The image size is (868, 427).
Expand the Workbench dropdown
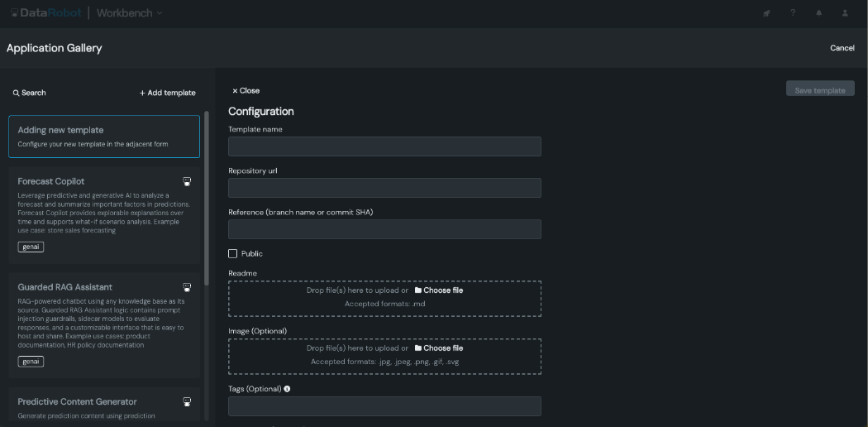click(x=130, y=13)
